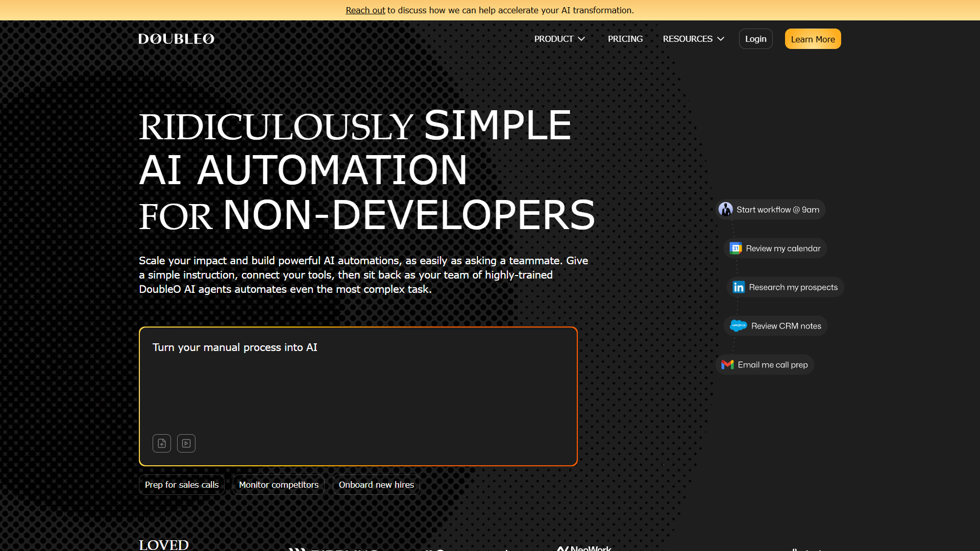Follow the Reach out link in banner

[365, 10]
